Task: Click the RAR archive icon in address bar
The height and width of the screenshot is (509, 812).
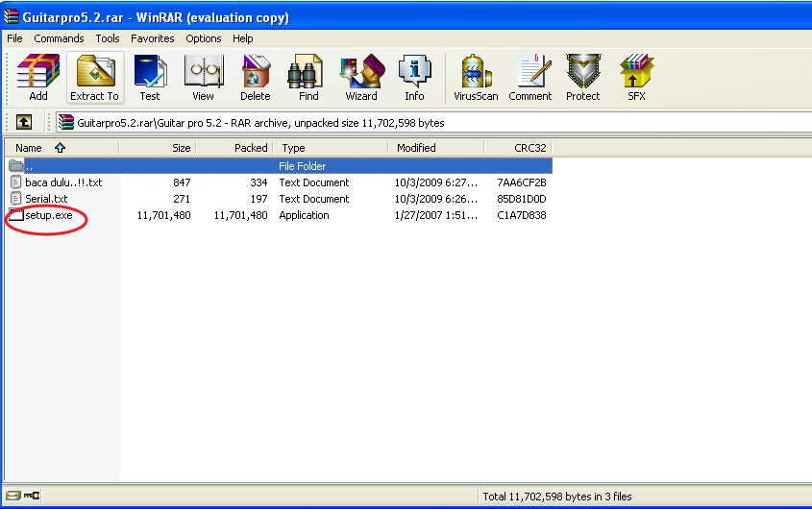Action: coord(65,122)
